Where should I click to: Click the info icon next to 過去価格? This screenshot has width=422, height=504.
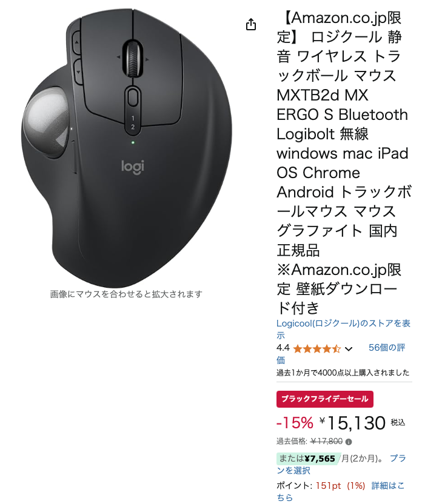(349, 442)
